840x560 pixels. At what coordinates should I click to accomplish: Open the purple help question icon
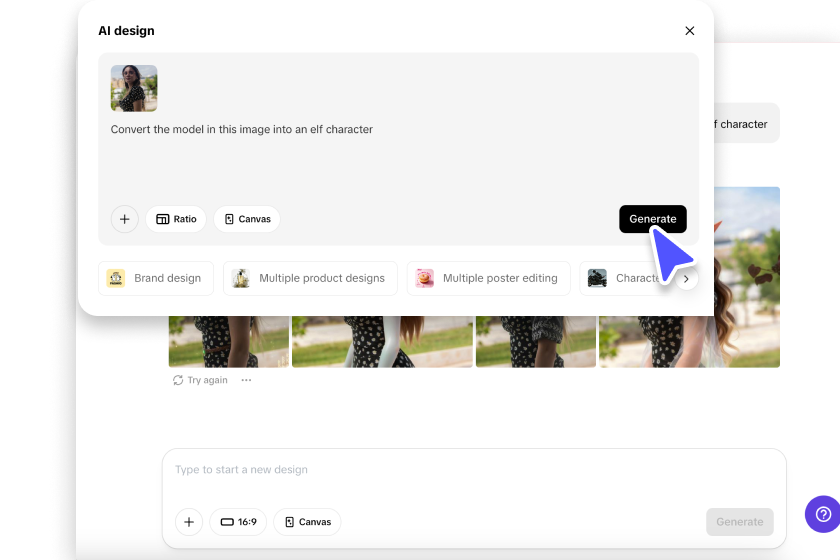point(823,514)
